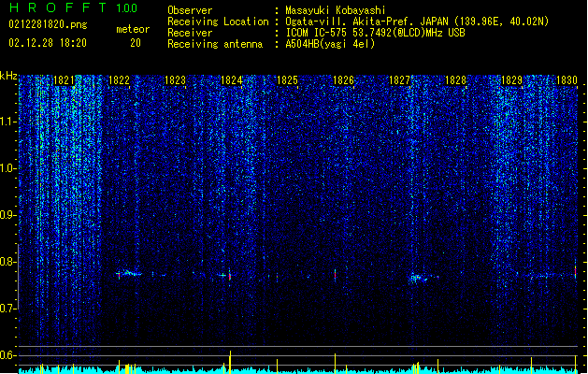
Task: Click the 1823 time marker
Action: tap(175, 80)
